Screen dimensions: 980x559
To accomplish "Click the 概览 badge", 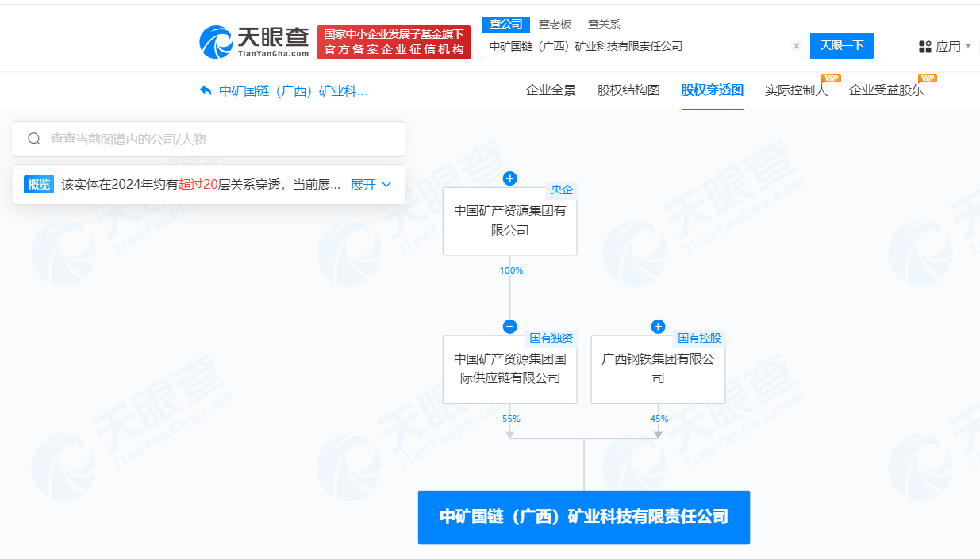I will (39, 185).
